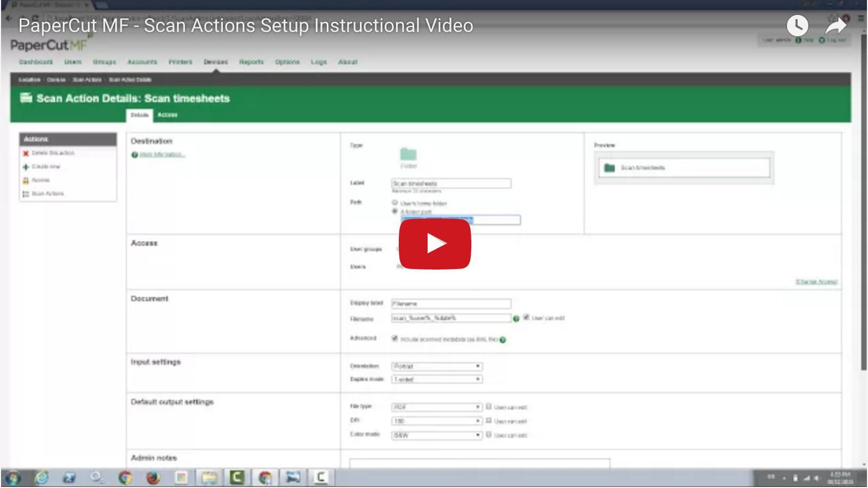Click the Label field containing Scan timesheets
Viewport: 868px width, 488px height.
point(451,183)
